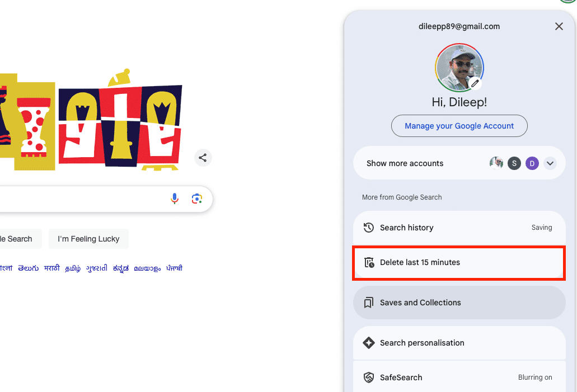Click Manage your Google Account button
Screen dimensions: 577x392
point(459,126)
